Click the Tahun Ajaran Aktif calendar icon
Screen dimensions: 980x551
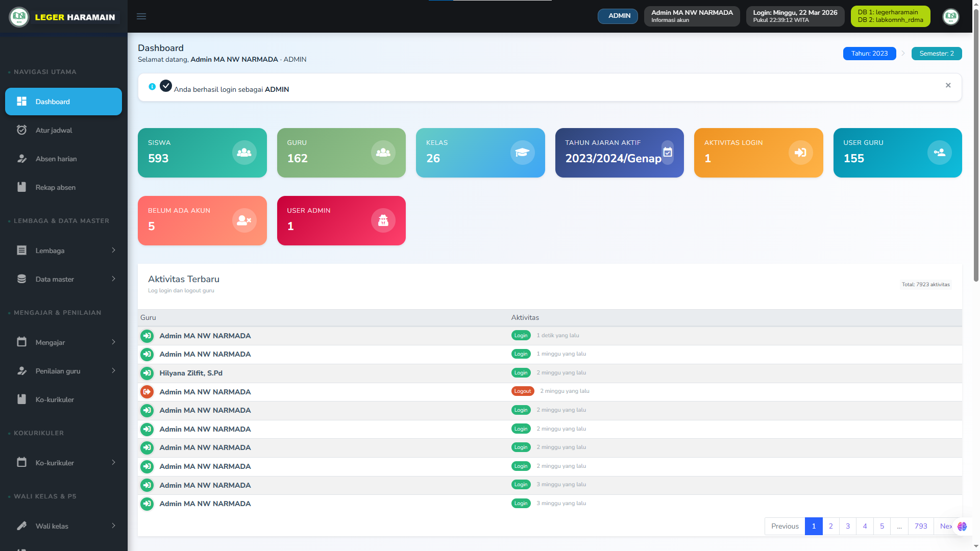coord(668,152)
